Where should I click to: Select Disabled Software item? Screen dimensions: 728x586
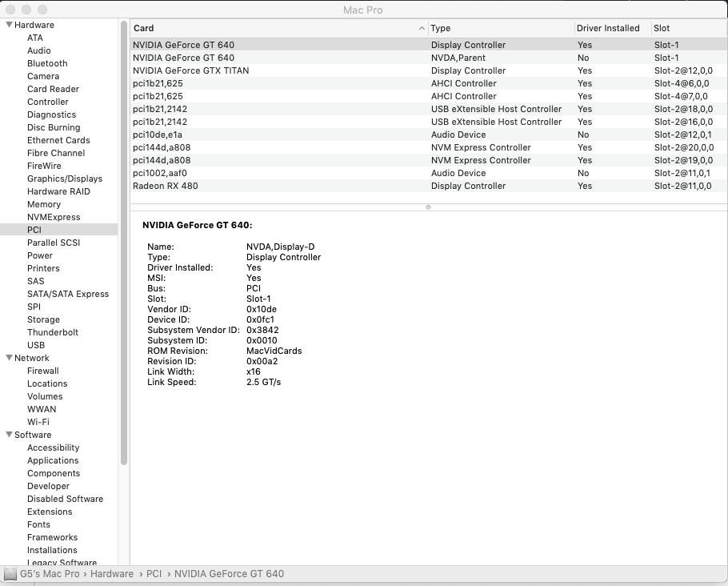65,499
